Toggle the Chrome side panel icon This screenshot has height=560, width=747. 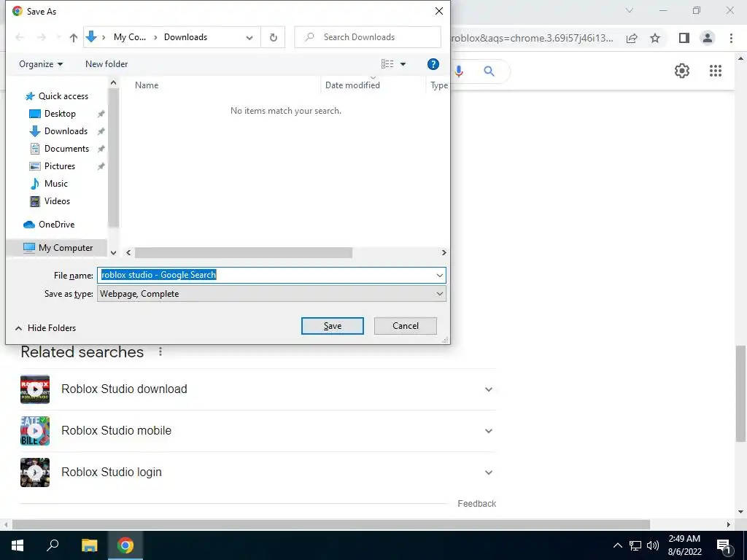tap(684, 38)
